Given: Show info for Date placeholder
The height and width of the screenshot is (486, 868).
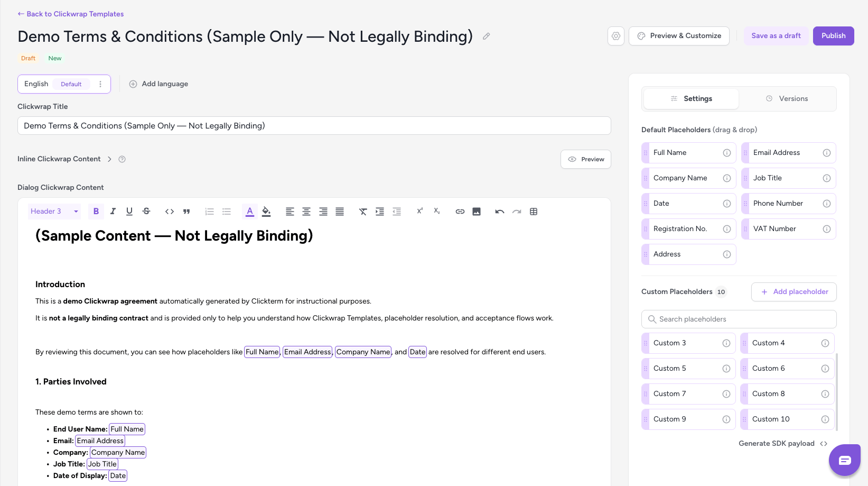Looking at the screenshot, I should 727,204.
